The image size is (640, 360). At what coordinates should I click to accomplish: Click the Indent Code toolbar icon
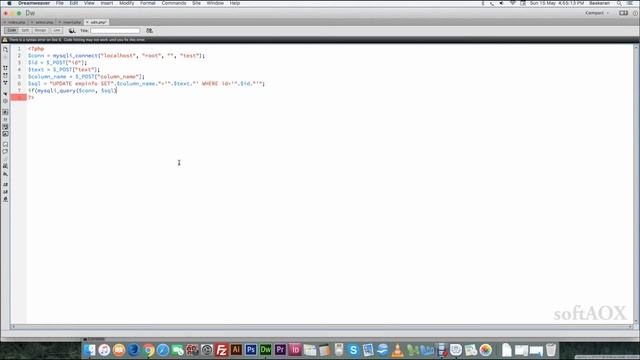pos(5,184)
